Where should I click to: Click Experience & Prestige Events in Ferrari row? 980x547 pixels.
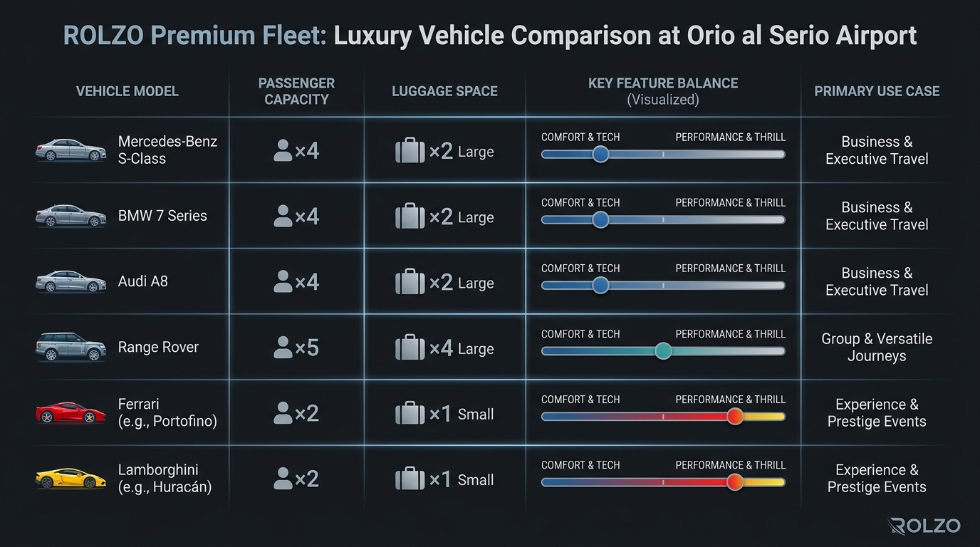coord(877,412)
